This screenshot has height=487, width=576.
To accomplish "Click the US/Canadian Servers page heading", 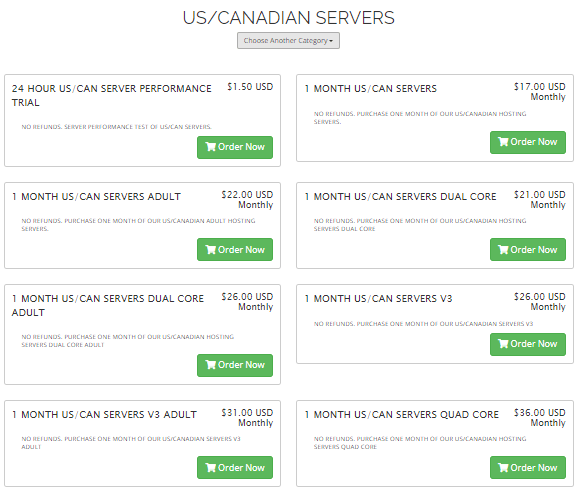I will pos(288,18).
